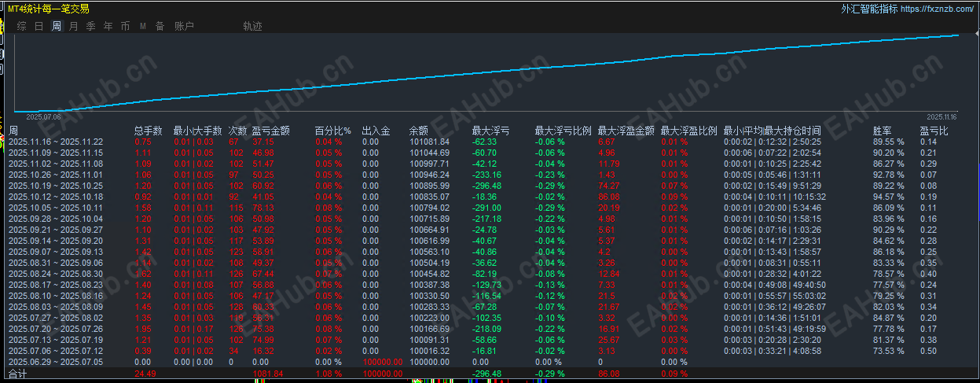The image size is (980, 383).
Task: Open the 账户 account tab
Action: click(x=184, y=26)
